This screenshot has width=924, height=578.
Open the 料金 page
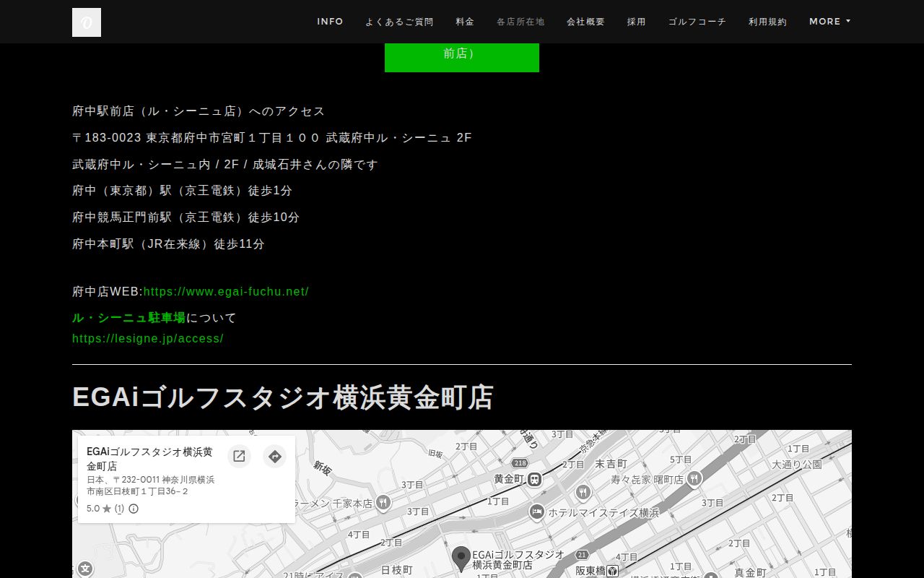pos(465,22)
